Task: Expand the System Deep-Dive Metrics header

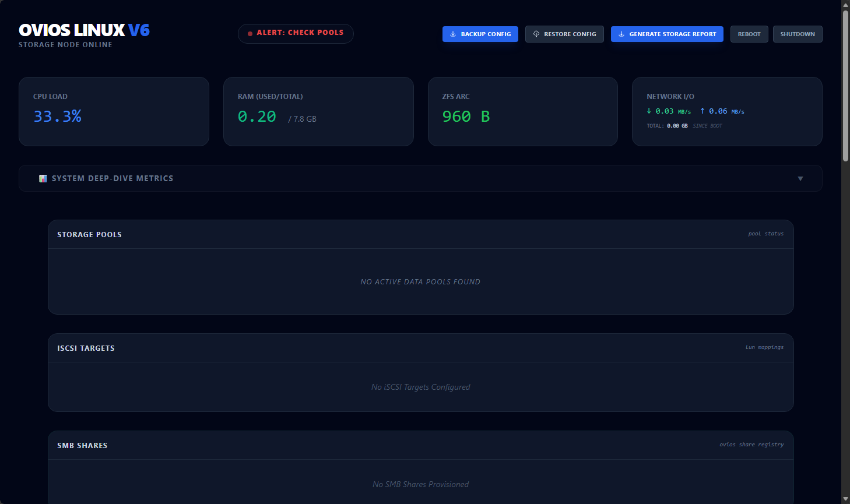Action: coord(420,178)
